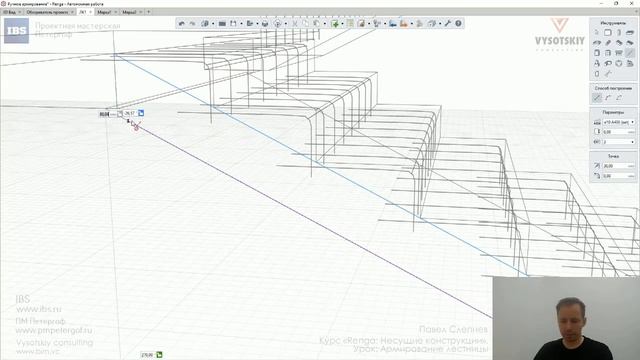
Task: Choose straight segment construction method
Action: 597,98
